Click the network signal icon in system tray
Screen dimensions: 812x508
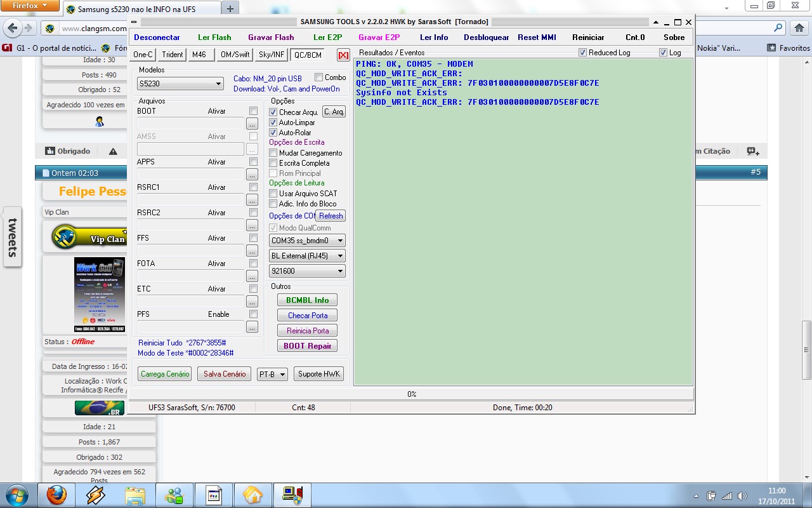727,496
